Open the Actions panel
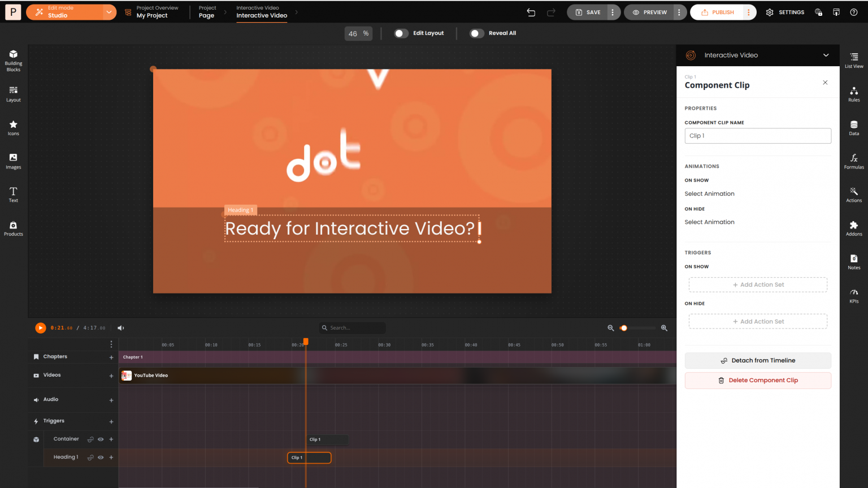 point(854,195)
